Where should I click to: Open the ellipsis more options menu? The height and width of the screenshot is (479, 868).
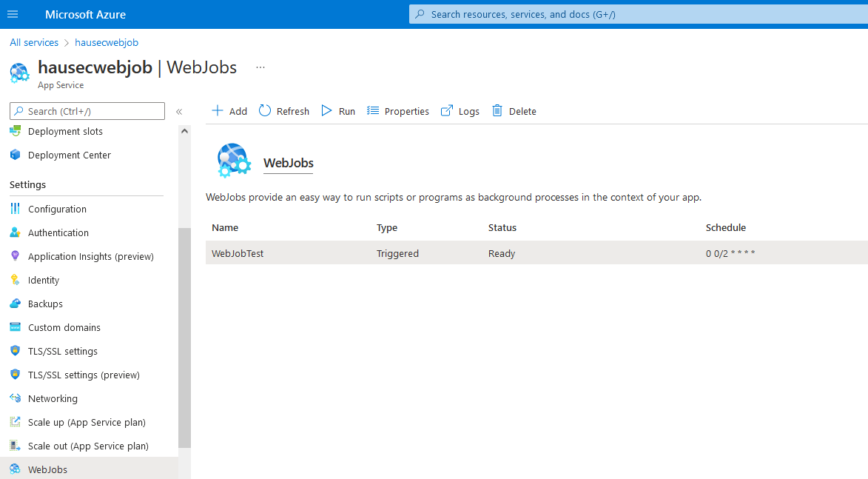tap(260, 67)
